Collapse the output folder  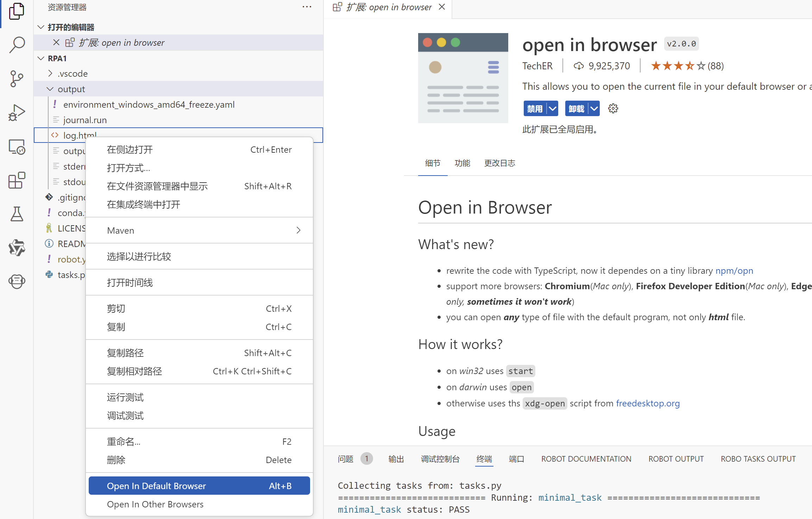tap(50, 89)
